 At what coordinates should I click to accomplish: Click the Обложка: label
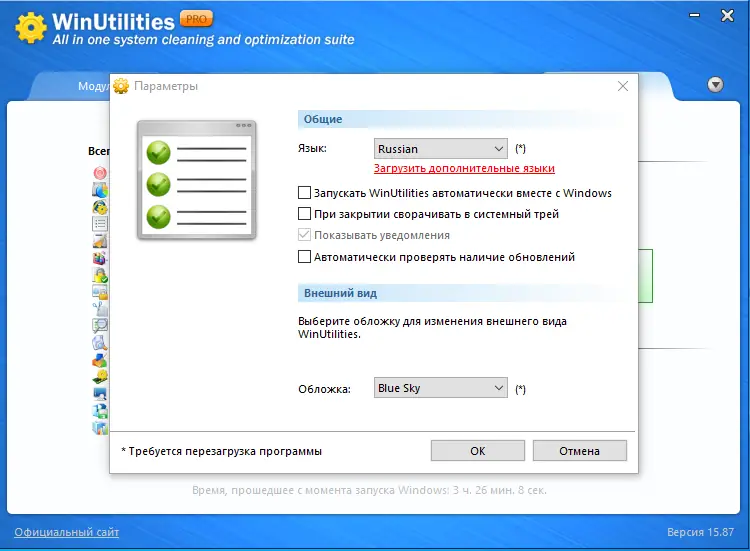(x=324, y=389)
